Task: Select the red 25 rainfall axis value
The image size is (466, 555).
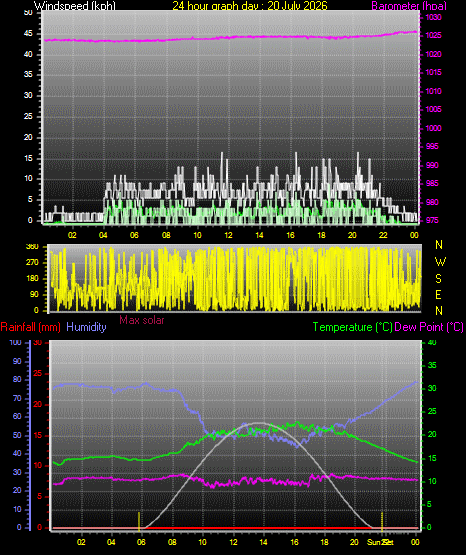Action: pyautogui.click(x=38, y=374)
